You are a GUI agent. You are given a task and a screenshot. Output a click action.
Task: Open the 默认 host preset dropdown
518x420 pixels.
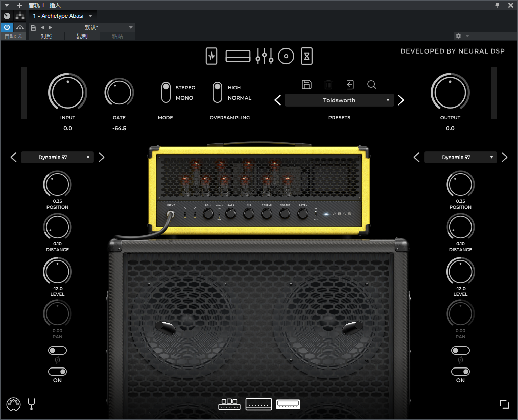[94, 28]
